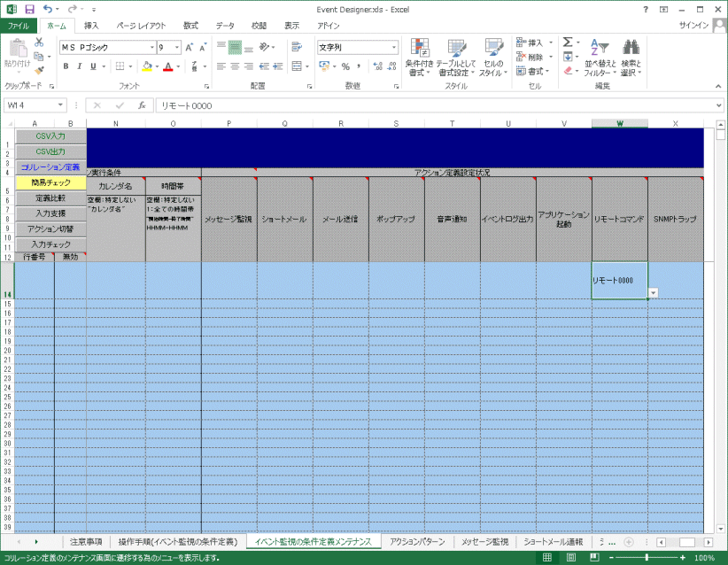Toggle center horizontal alignment
The height and width of the screenshot is (565, 728).
[x=235, y=66]
